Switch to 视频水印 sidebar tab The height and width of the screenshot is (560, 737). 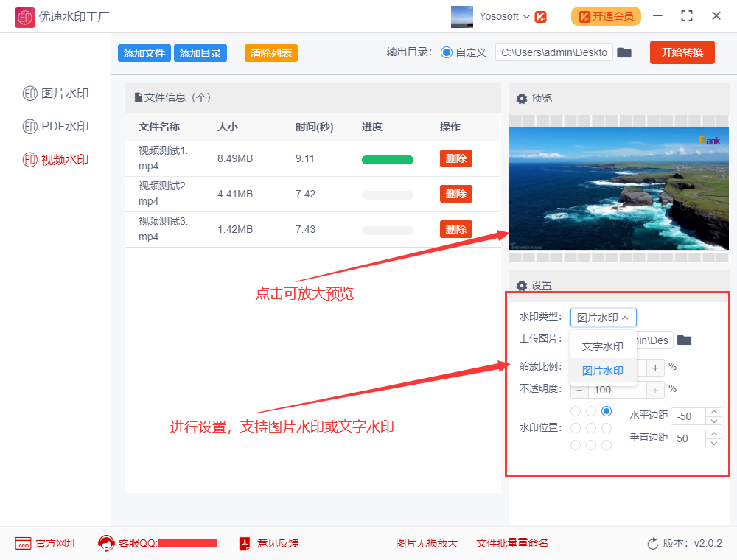point(55,160)
